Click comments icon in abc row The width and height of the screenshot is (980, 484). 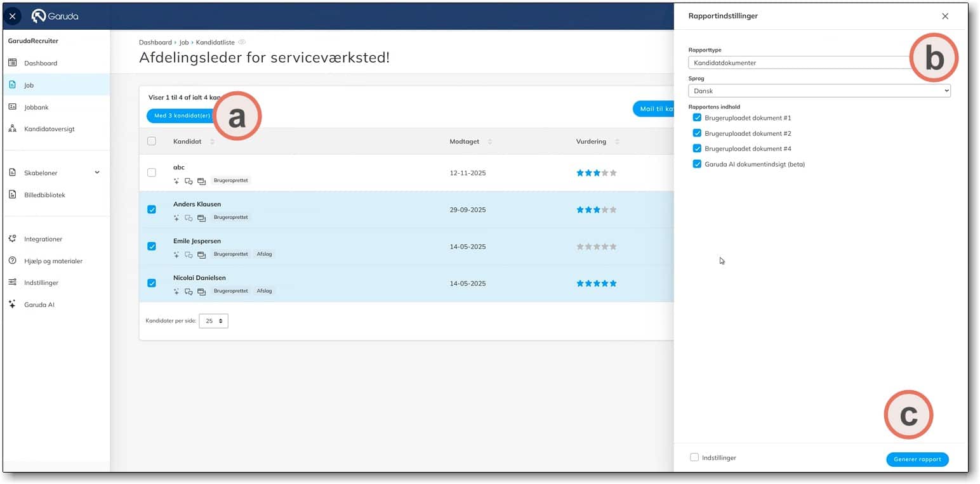tap(189, 181)
